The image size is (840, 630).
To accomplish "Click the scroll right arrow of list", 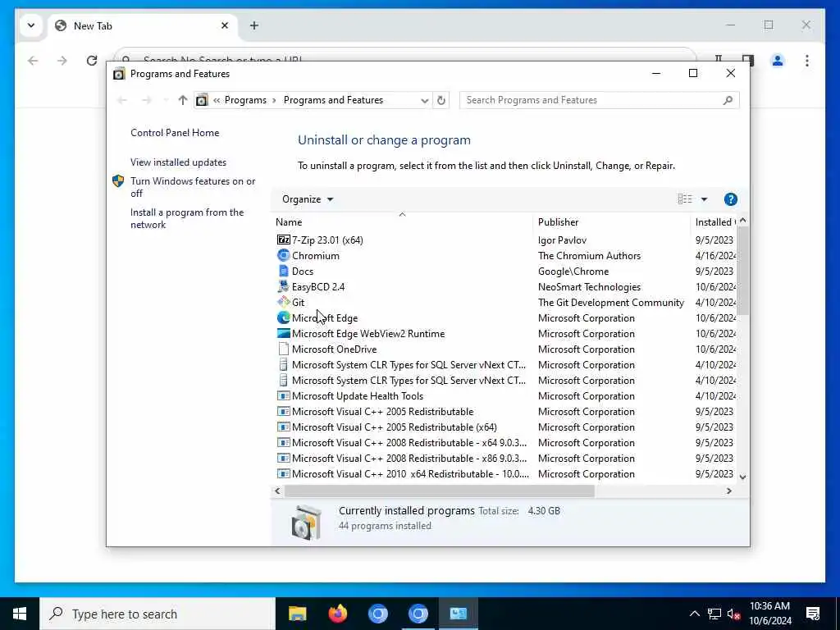I will click(728, 491).
